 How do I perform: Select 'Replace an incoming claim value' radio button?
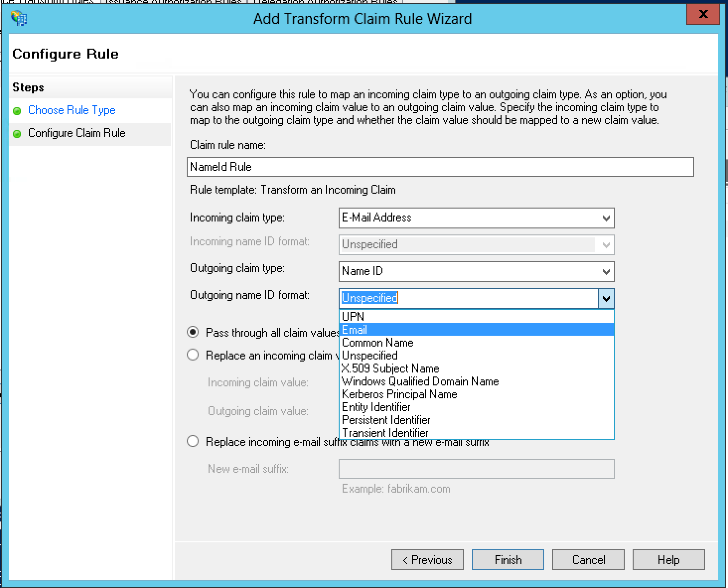193,355
